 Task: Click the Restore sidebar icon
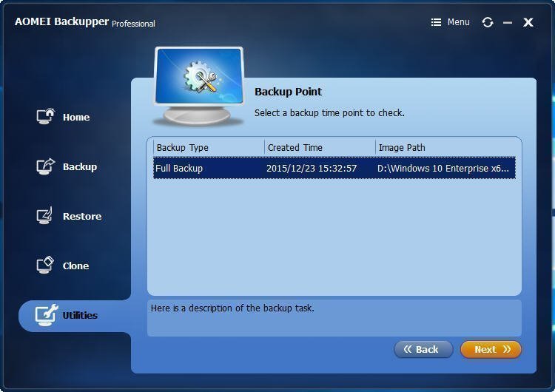tap(44, 215)
